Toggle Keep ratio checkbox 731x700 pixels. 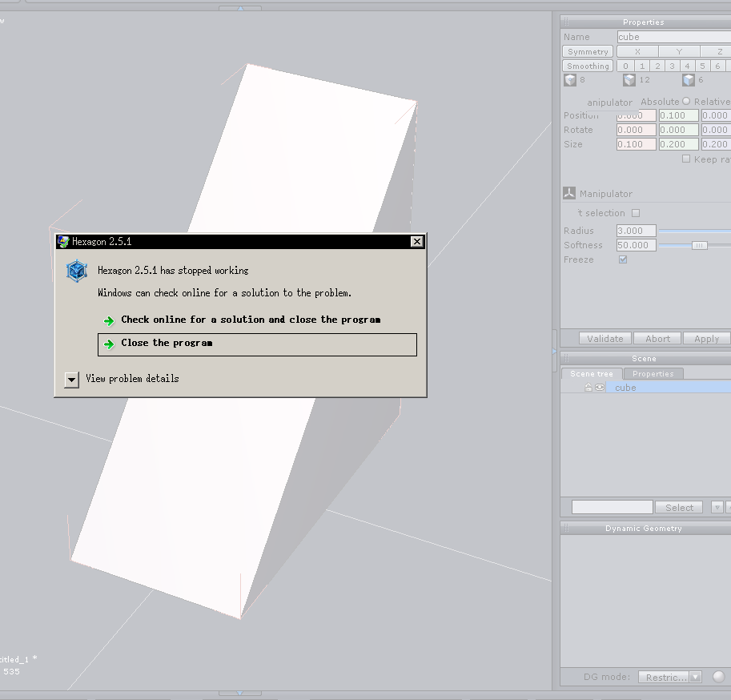(x=686, y=159)
